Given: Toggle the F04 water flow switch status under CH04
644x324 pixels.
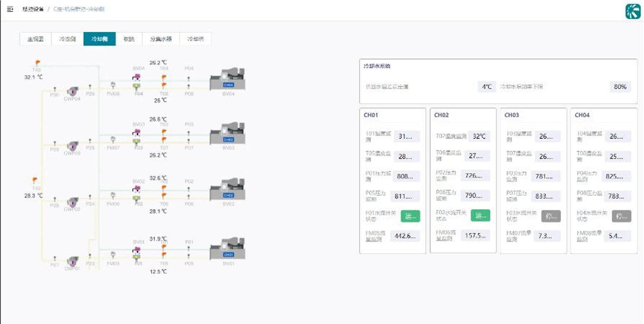Looking at the screenshot, I should click(621, 216).
